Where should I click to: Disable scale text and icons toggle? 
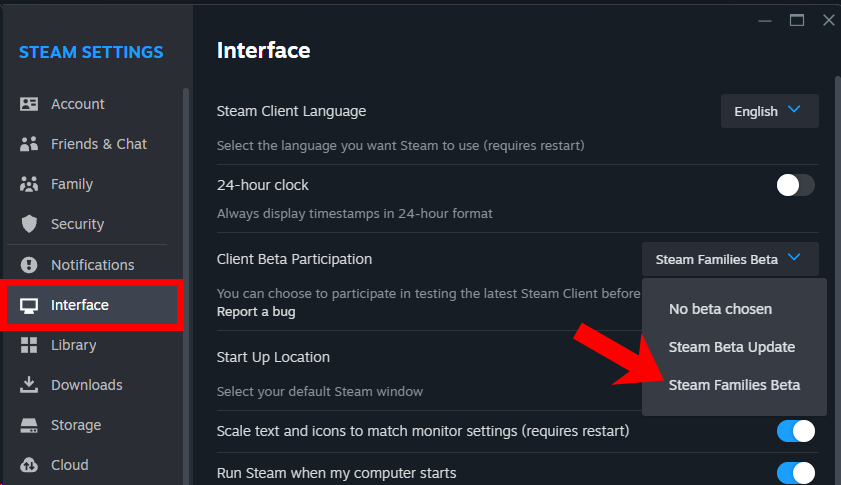click(x=795, y=431)
